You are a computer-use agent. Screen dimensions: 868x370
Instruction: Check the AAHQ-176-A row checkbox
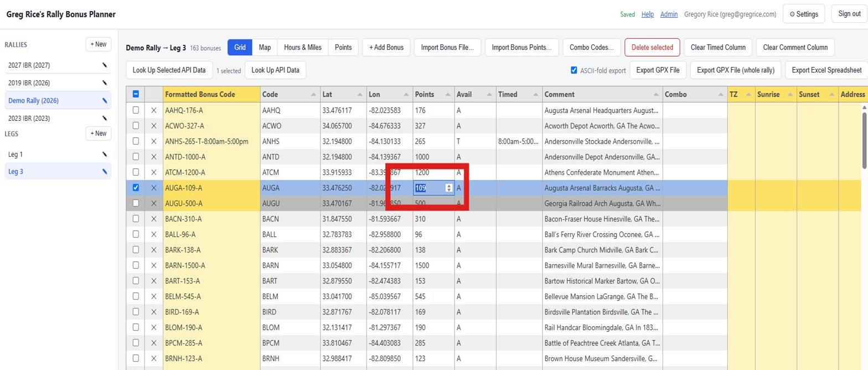136,110
